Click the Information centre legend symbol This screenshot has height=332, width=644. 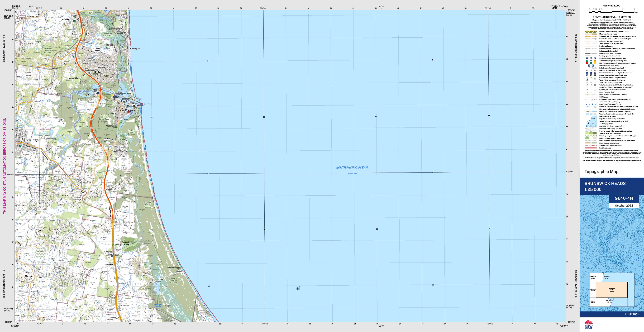click(587, 73)
